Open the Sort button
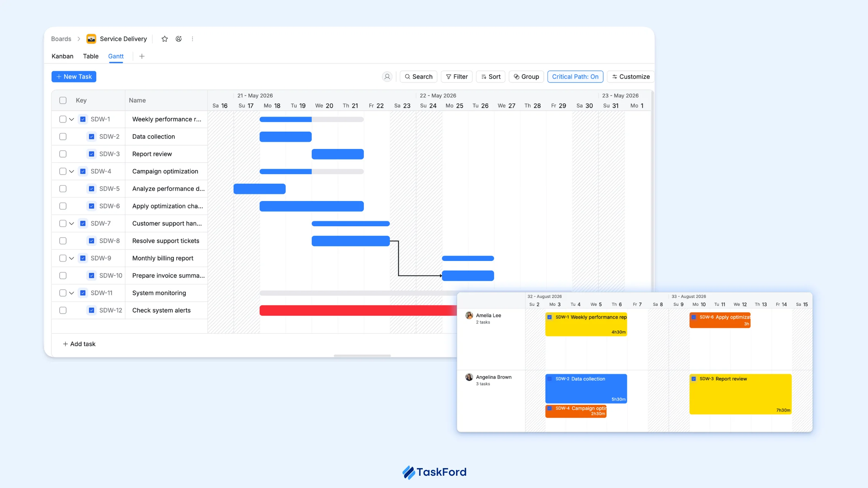The height and width of the screenshot is (488, 868). point(491,77)
